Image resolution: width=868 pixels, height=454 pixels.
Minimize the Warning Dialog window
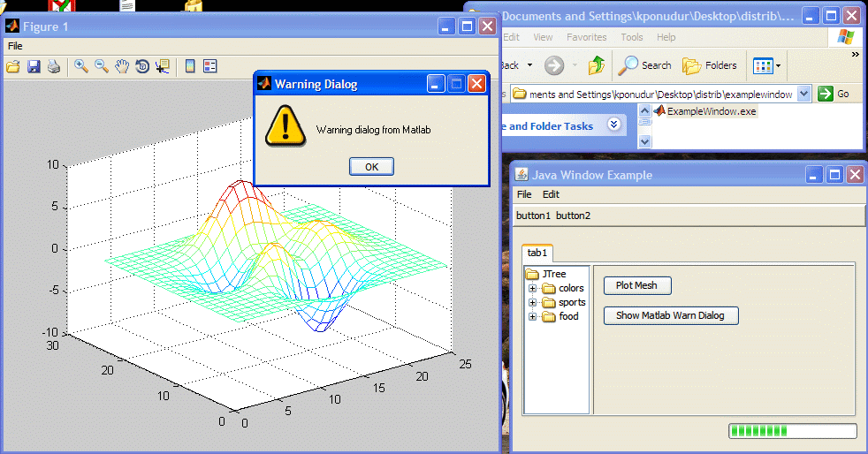click(x=436, y=84)
